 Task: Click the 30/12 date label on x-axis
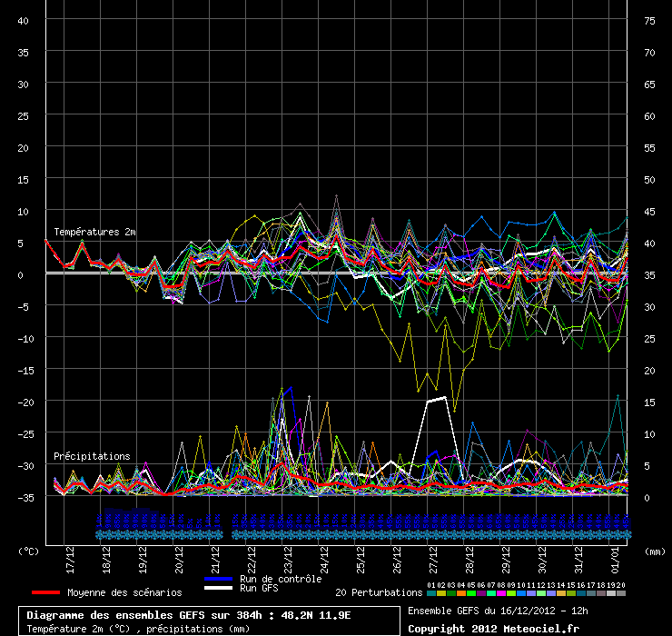542,560
